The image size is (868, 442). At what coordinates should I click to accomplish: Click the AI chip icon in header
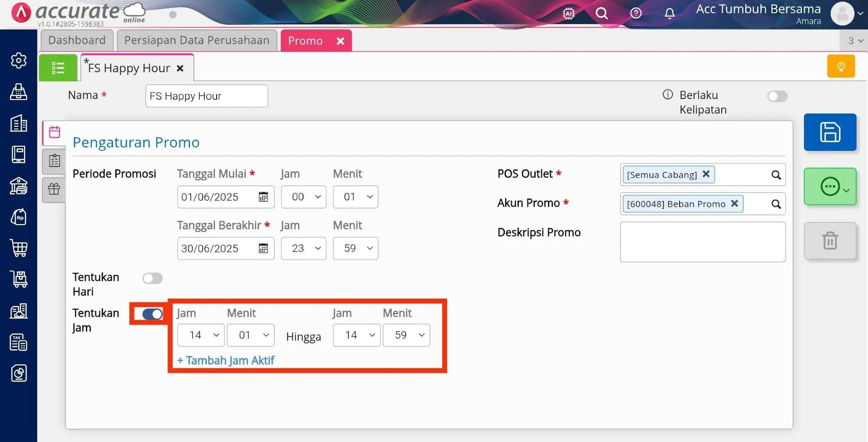point(568,13)
